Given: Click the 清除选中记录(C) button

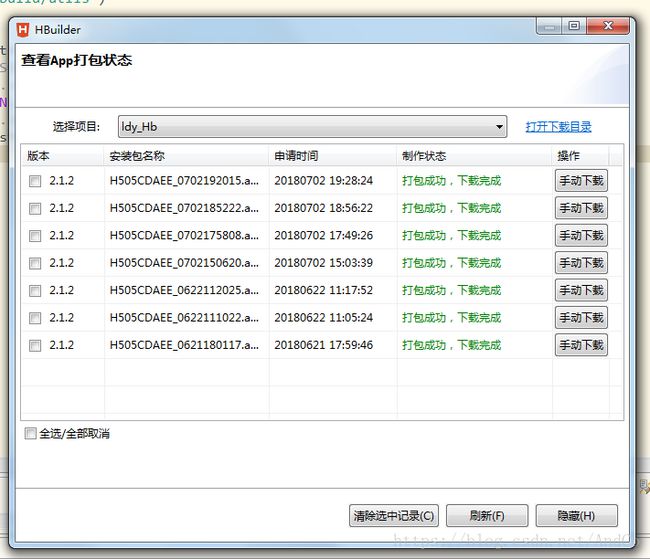Looking at the screenshot, I should click(x=394, y=515).
